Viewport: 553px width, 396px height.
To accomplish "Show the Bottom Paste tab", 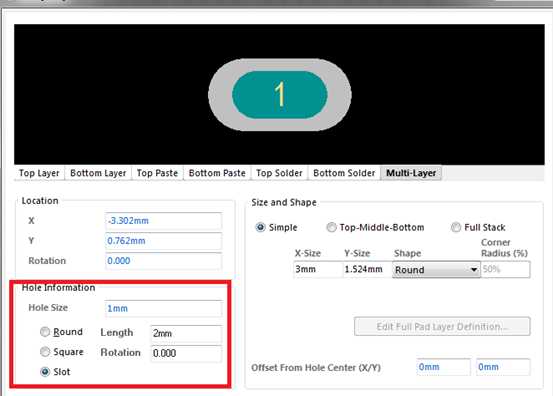I will tap(217, 173).
